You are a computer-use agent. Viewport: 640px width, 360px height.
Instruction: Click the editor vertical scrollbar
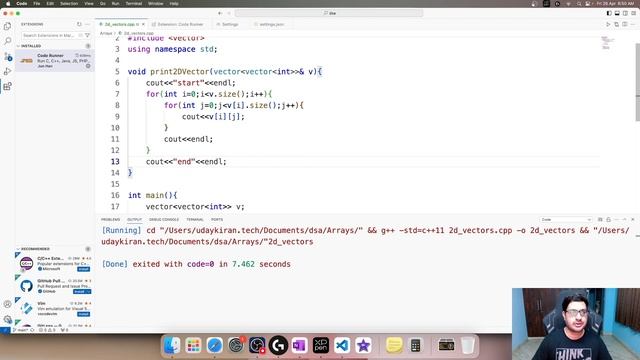pos(638,82)
